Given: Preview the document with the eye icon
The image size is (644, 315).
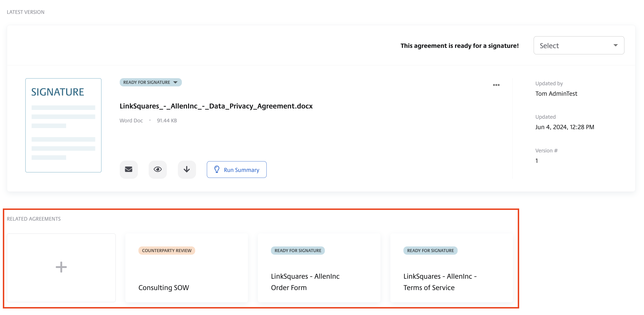Looking at the screenshot, I should coord(158,169).
